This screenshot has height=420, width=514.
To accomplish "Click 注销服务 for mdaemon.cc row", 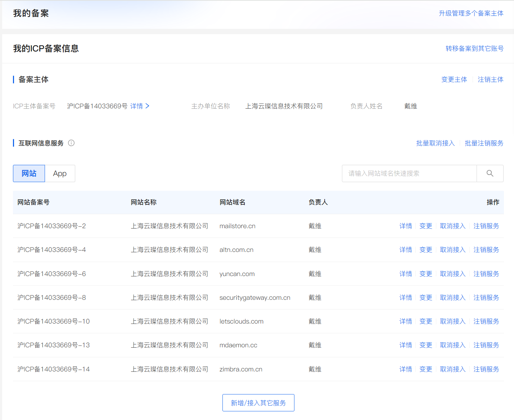I will 486,345.
